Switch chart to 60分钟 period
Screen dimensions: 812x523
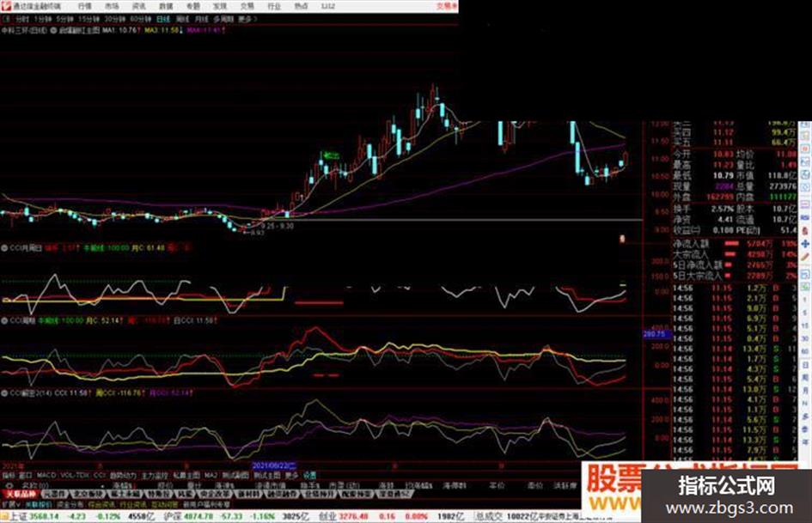click(140, 19)
